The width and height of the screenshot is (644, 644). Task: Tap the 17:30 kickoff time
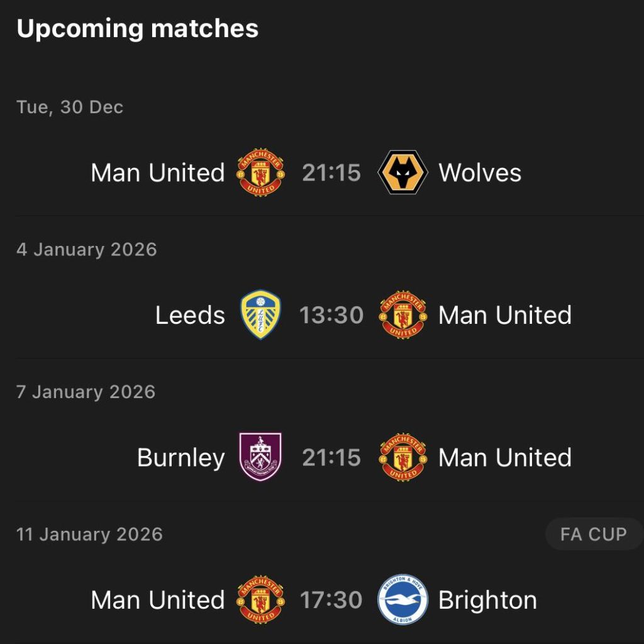point(331,600)
